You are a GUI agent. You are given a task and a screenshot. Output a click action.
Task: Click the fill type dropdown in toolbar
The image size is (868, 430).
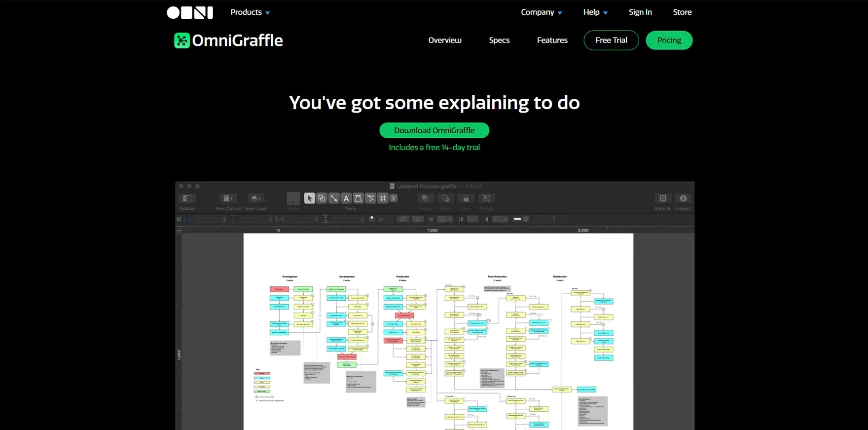tap(445, 219)
